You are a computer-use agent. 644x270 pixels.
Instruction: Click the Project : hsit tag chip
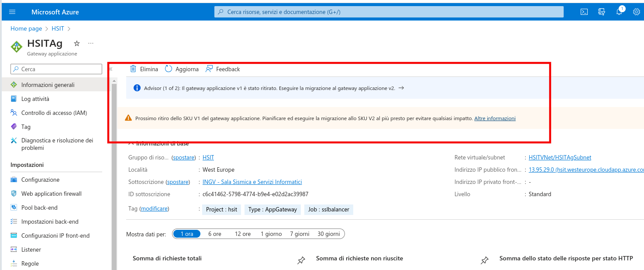[x=222, y=210]
